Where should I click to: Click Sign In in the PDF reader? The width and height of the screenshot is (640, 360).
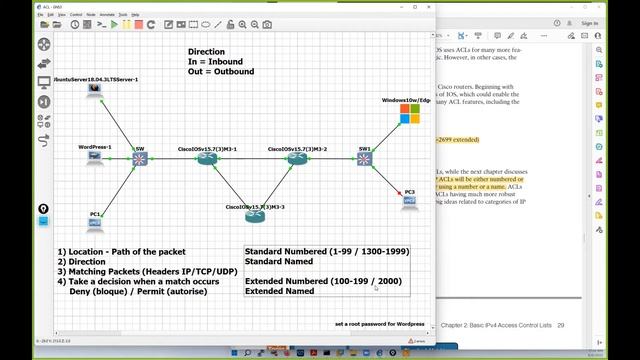(x=589, y=23)
